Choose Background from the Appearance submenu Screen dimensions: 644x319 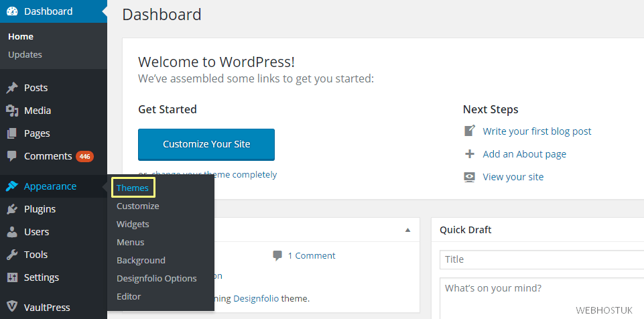(x=141, y=260)
